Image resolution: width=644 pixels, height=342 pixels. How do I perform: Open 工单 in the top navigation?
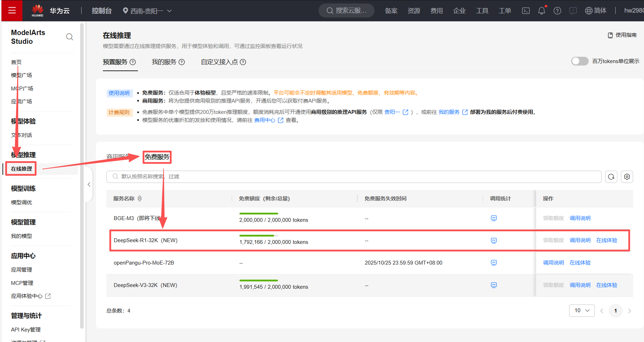[505, 11]
